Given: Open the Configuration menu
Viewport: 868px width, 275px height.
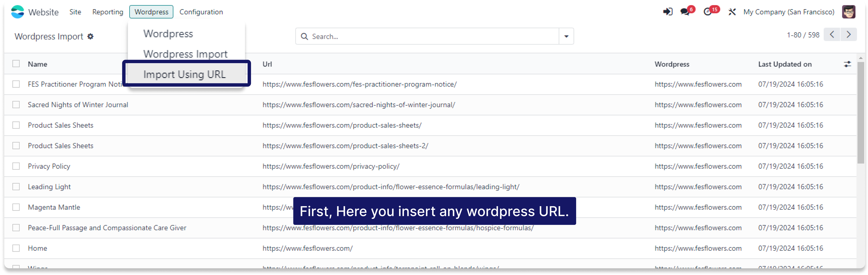Looking at the screenshot, I should coord(201,12).
